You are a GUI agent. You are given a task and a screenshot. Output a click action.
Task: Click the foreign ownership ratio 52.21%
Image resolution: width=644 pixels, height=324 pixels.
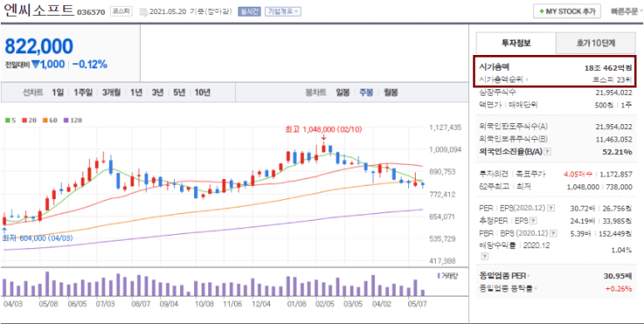(618, 152)
